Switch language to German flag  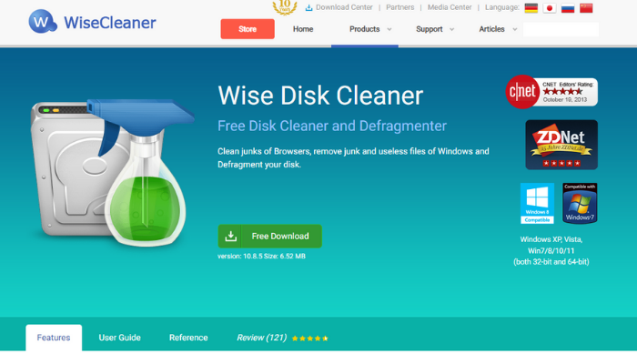tap(531, 8)
